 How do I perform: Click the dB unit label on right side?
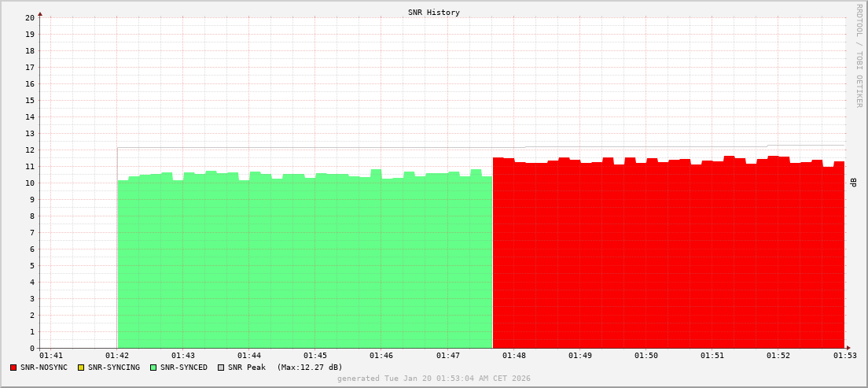tap(853, 183)
